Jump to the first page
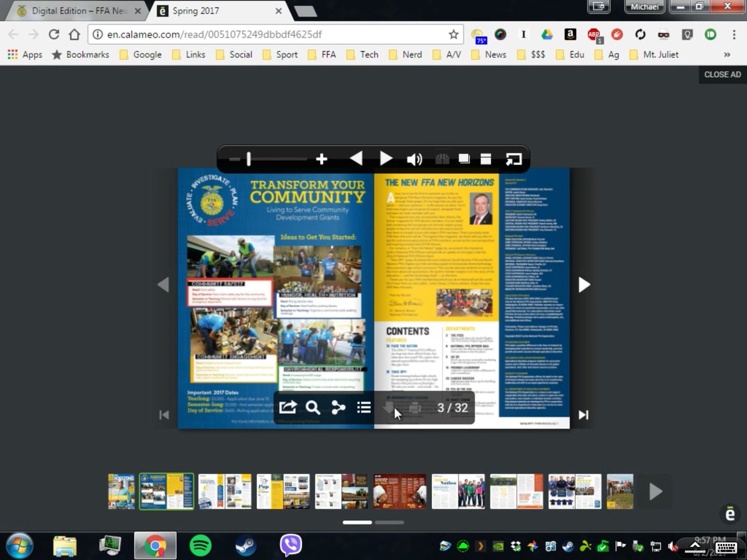Viewport: 747px width, 560px height. coord(164,415)
